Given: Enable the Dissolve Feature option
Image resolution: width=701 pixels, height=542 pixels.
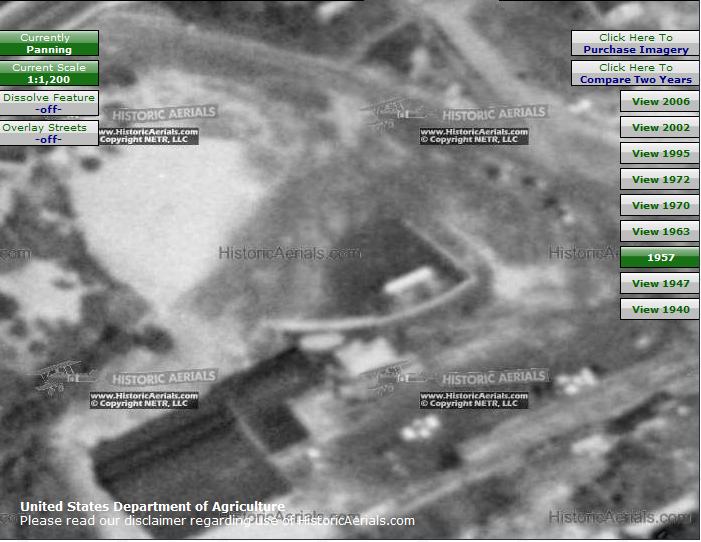Looking at the screenshot, I should (49, 103).
